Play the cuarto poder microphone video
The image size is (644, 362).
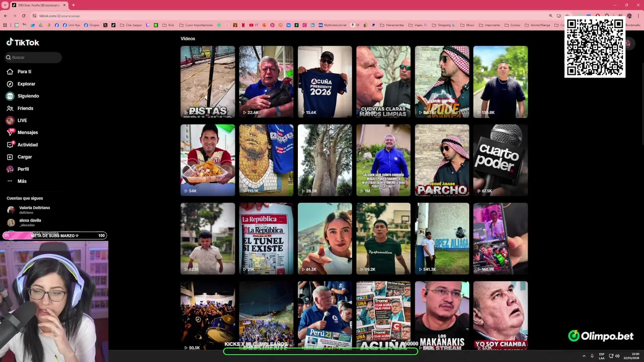click(501, 160)
